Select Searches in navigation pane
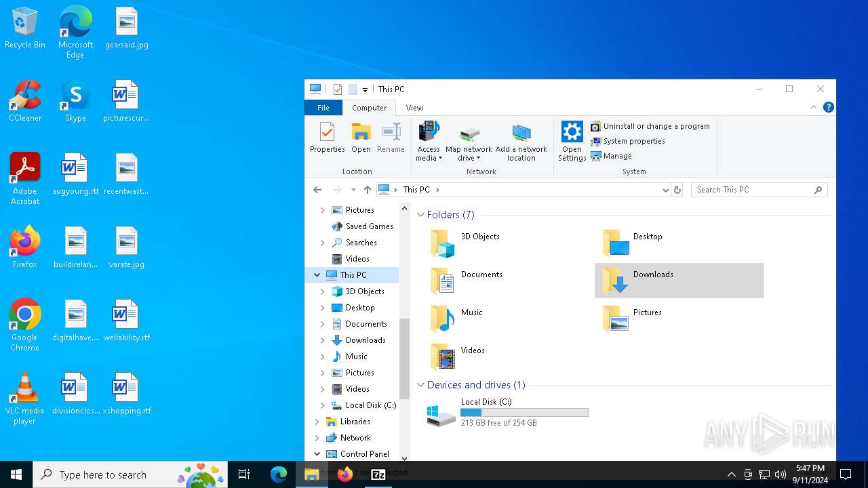This screenshot has height=488, width=868. click(354, 243)
